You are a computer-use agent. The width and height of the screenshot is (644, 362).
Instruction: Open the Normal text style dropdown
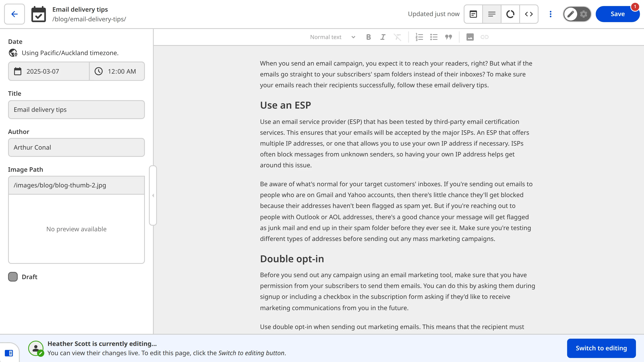coord(332,37)
